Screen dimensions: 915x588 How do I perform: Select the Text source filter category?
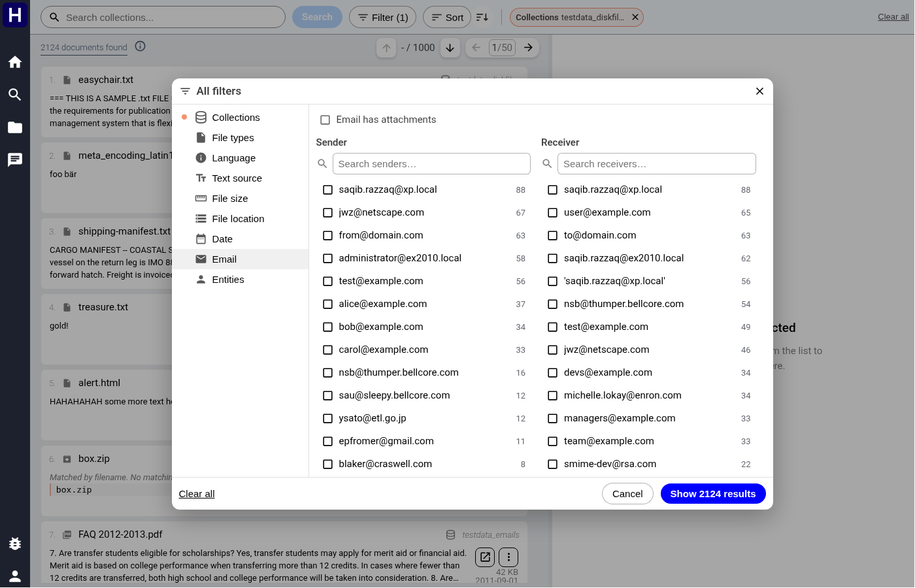pos(241,178)
